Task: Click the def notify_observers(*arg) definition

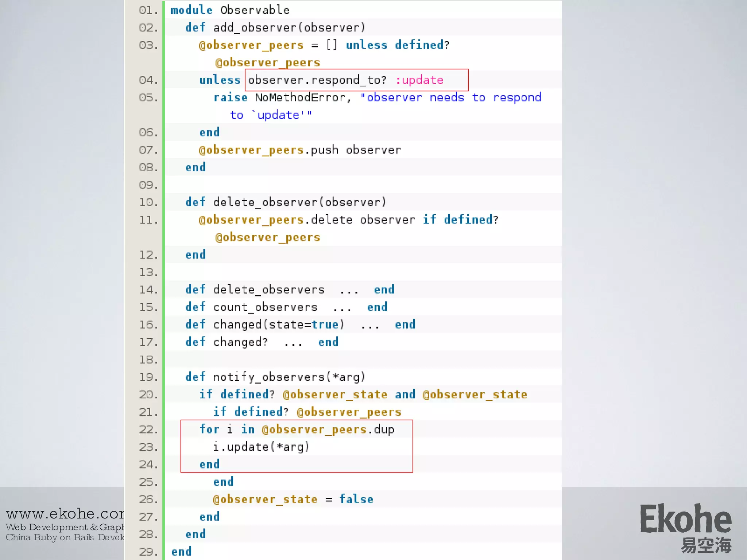Action: pyautogui.click(x=275, y=377)
